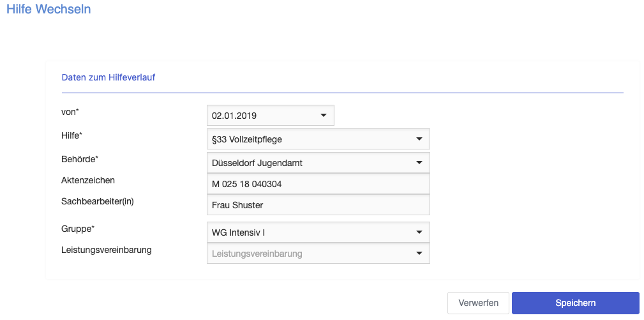Expand the Behörde dropdown arrow
The image size is (644, 320).
click(419, 163)
